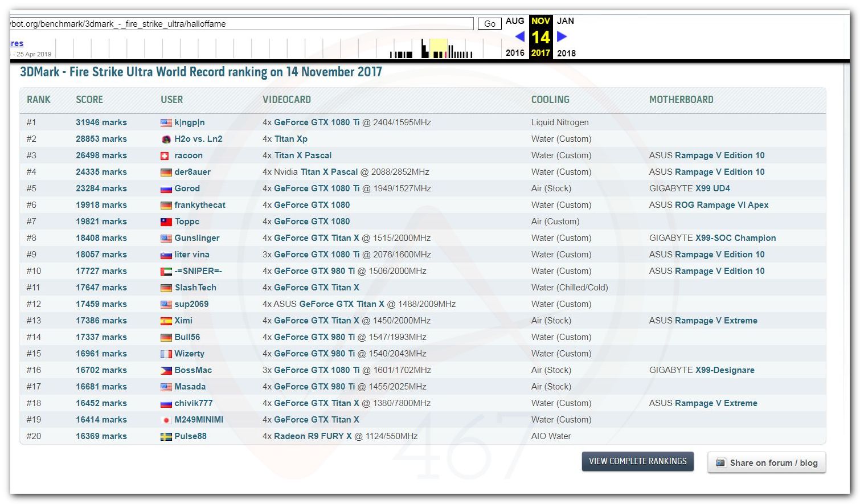Open View Complete Rankings
Viewport: 860px width, 504px height.
point(638,461)
